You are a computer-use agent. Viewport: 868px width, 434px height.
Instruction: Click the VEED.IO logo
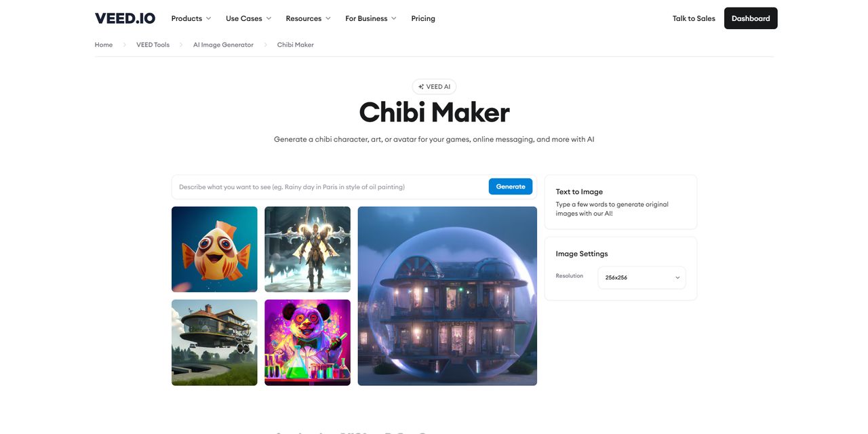[x=125, y=18]
